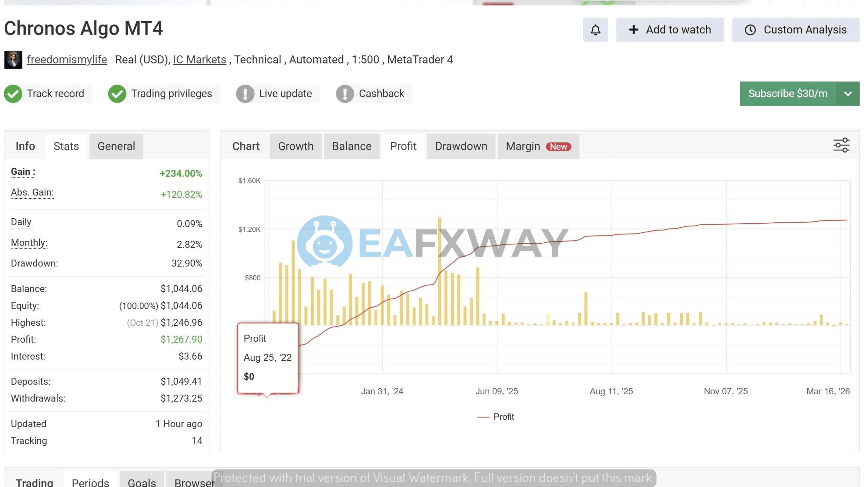Click Live update exclamation icon

click(245, 94)
